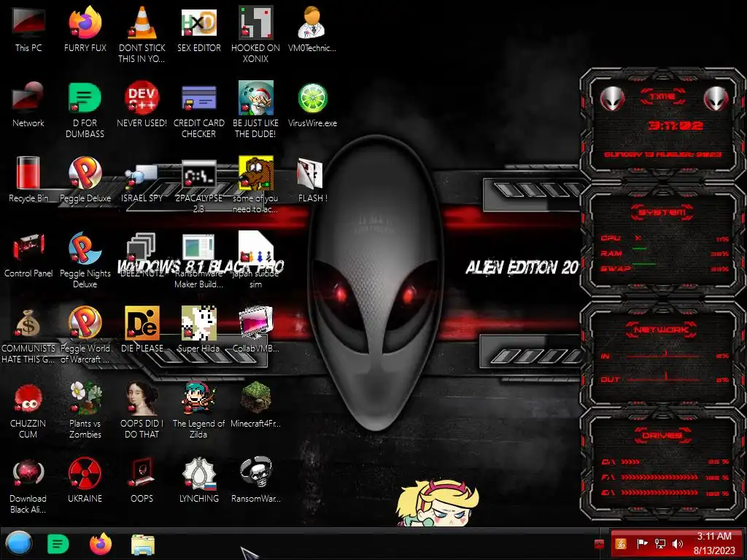Open the Start orb button
Viewport: 747px width, 560px height.
tap(19, 544)
